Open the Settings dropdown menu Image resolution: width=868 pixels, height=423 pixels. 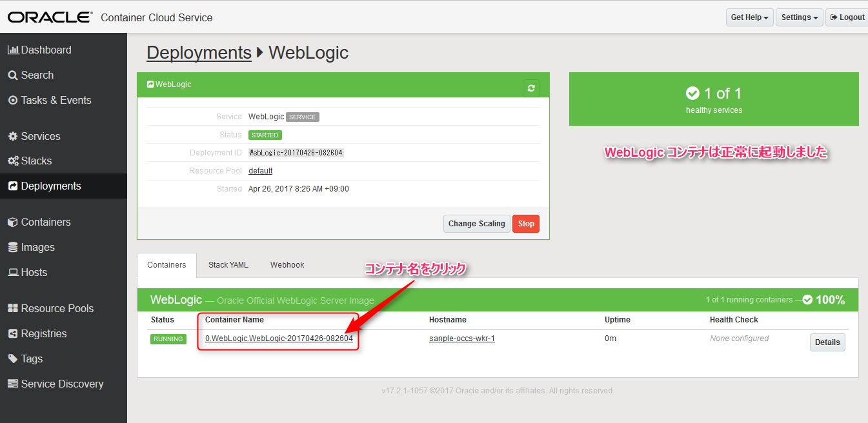[x=800, y=17]
